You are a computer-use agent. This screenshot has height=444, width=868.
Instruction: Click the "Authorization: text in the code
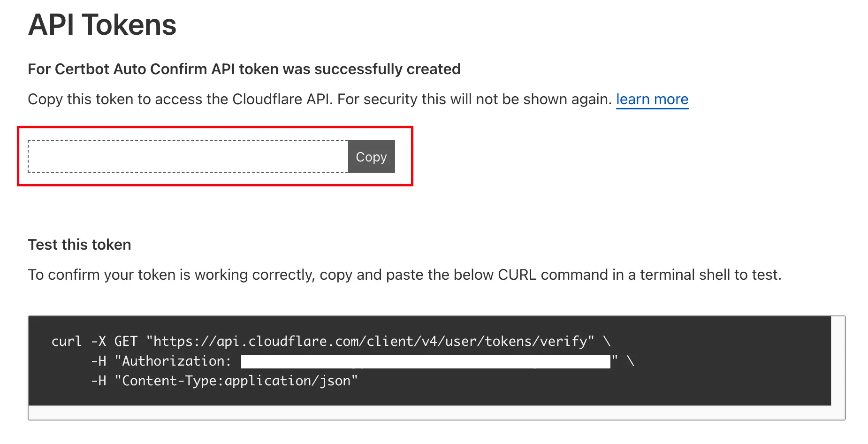[x=173, y=361]
